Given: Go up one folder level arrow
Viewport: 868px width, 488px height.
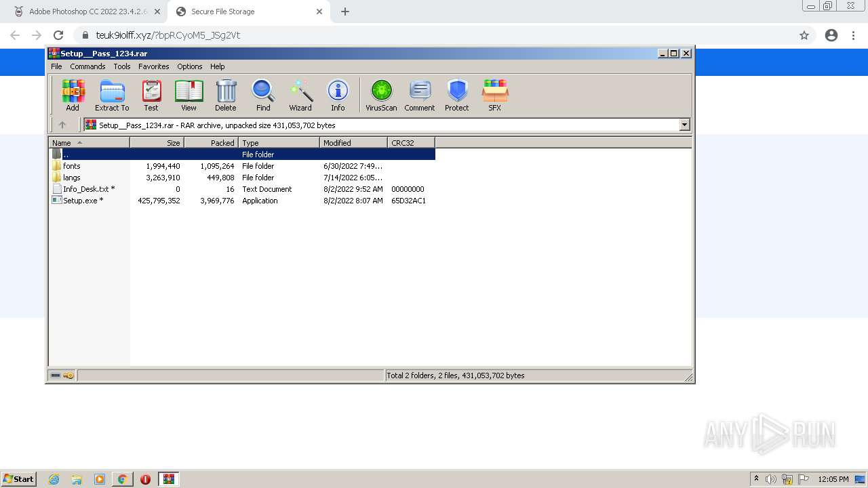Looking at the screenshot, I should pyautogui.click(x=62, y=125).
